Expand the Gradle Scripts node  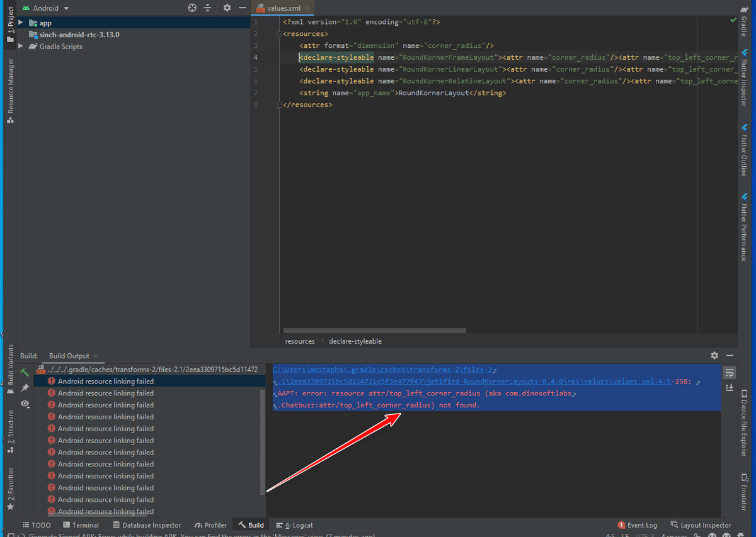pos(21,47)
